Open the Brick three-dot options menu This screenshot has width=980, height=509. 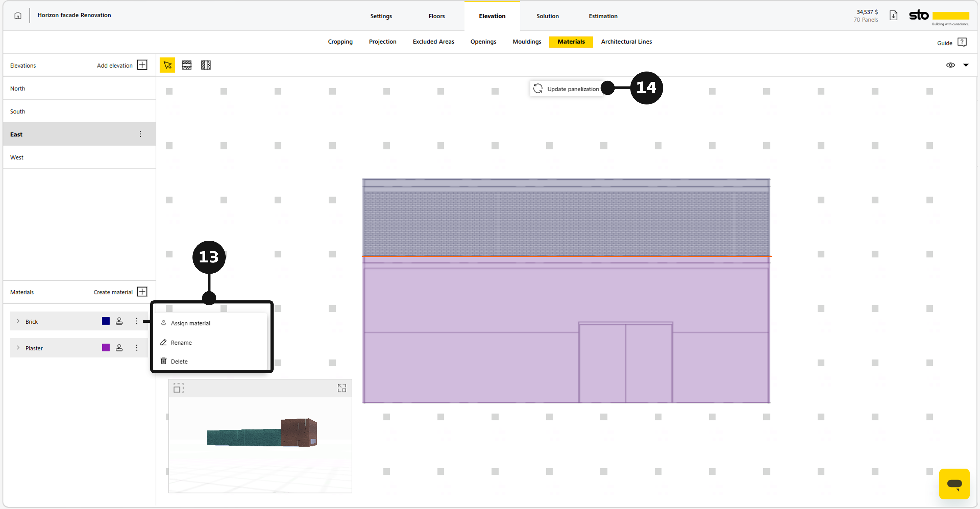(x=136, y=321)
